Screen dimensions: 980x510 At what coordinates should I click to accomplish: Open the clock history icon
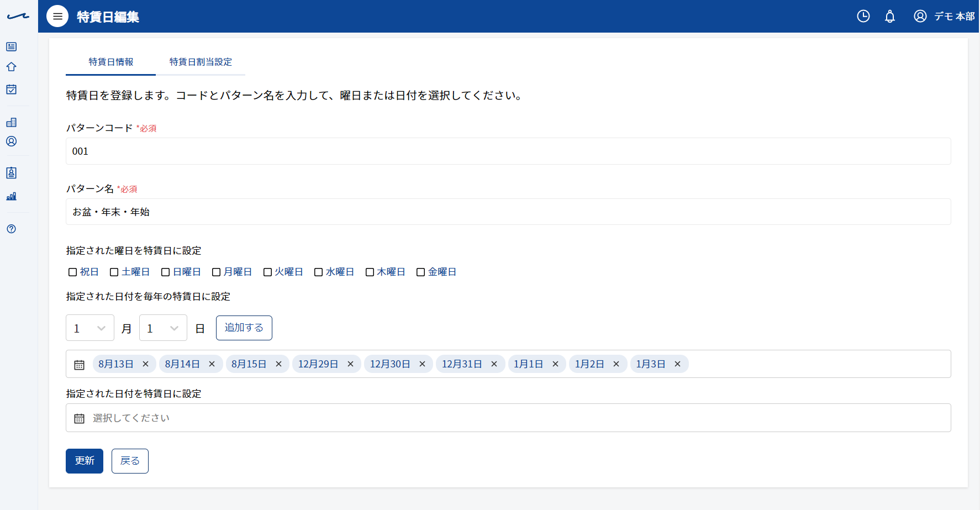click(863, 17)
